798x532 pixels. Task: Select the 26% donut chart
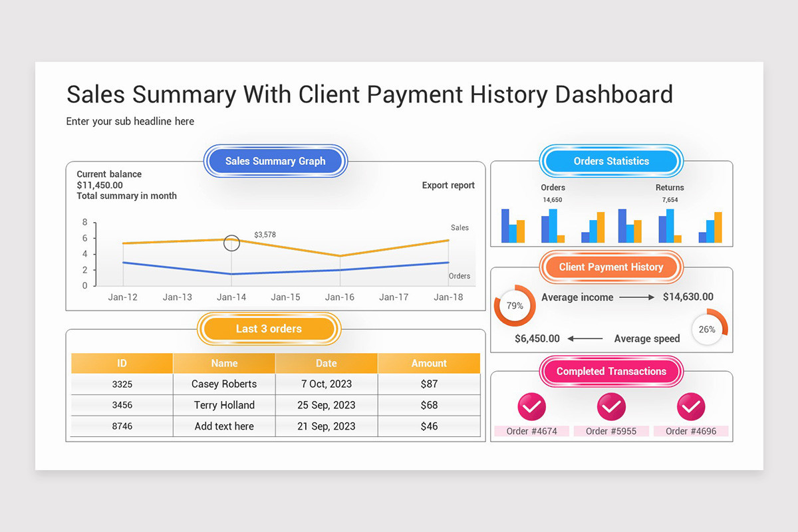pyautogui.click(x=708, y=329)
